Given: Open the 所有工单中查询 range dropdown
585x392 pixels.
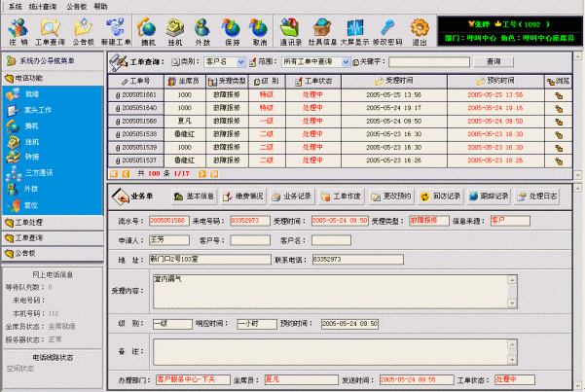Looking at the screenshot, I should coord(346,62).
